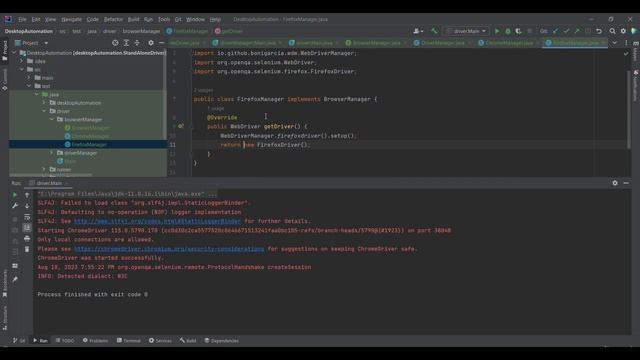Click the rollback undo arrow icon in toolbar

tap(599, 31)
